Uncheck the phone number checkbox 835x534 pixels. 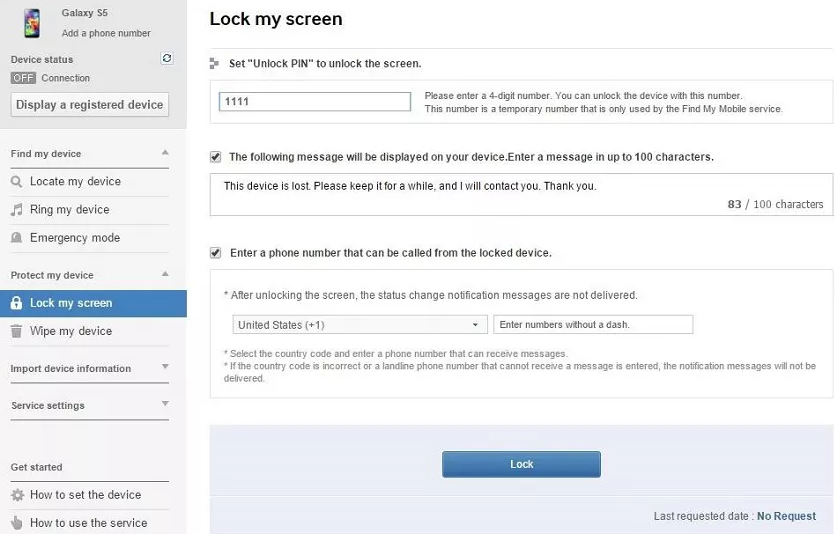tap(216, 253)
